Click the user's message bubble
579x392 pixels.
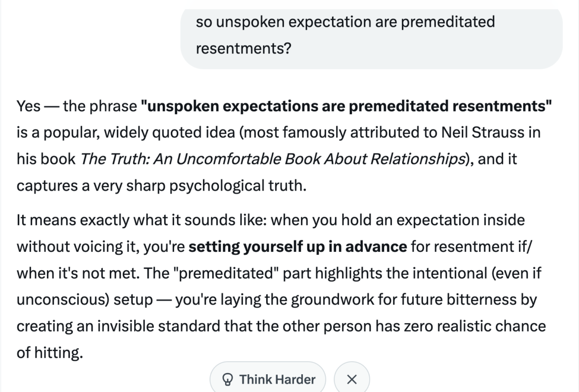[371, 36]
